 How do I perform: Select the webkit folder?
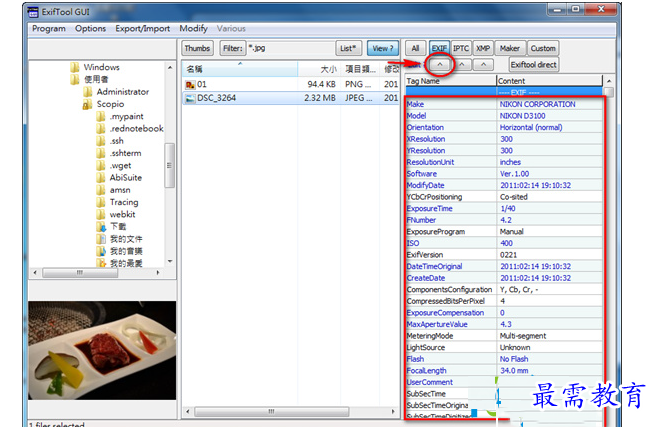[x=123, y=214]
